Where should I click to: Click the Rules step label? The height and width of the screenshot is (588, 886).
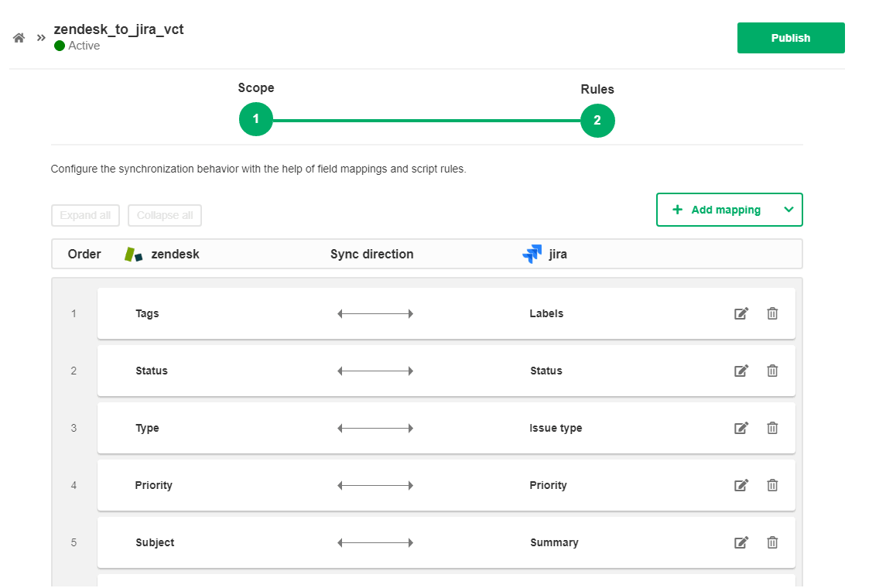[597, 89]
